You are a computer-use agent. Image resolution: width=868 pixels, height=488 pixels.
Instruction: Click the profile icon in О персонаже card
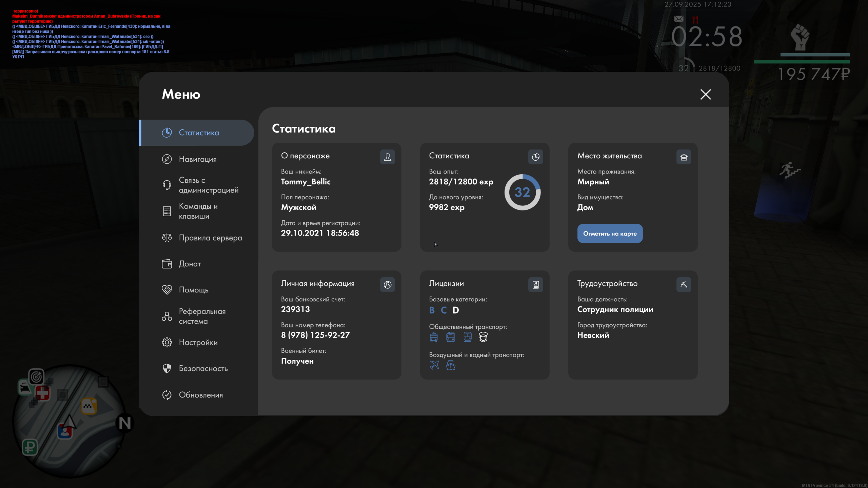(x=387, y=157)
